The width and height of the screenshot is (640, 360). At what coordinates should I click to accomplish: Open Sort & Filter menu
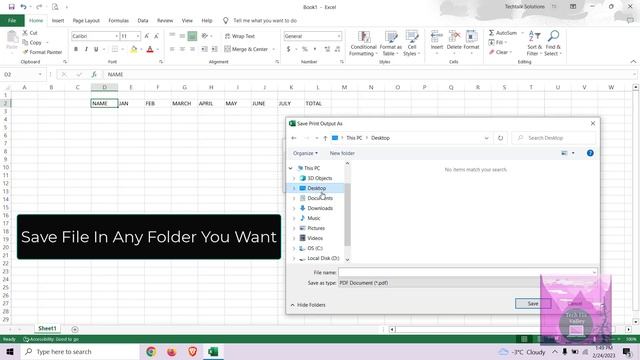tap(534, 43)
